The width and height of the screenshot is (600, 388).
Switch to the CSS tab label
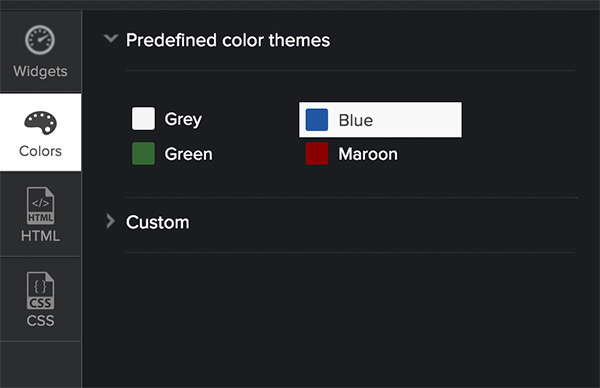pos(40,321)
